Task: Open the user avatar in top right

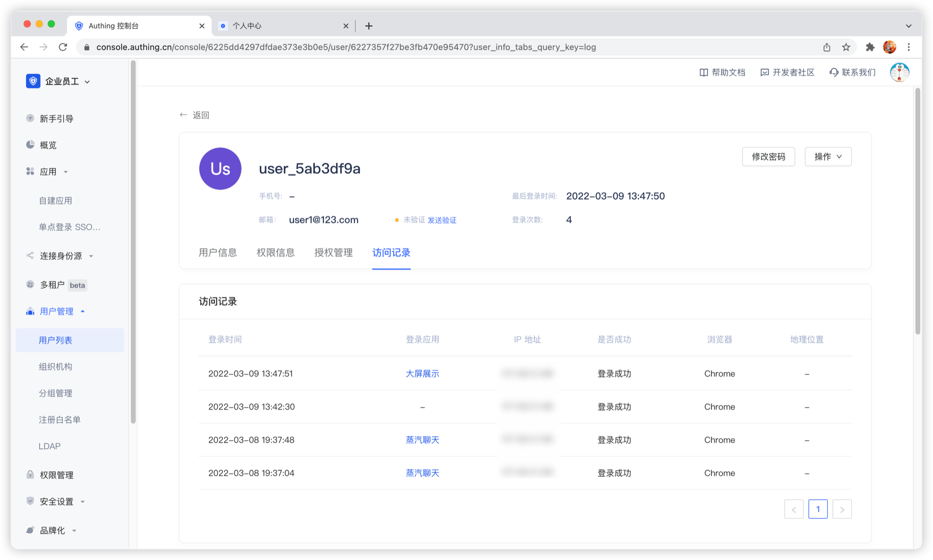Action: coord(899,72)
